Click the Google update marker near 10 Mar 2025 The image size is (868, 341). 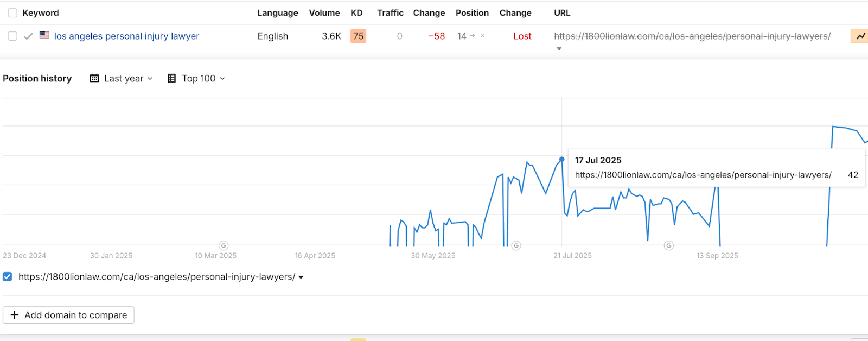coord(224,245)
